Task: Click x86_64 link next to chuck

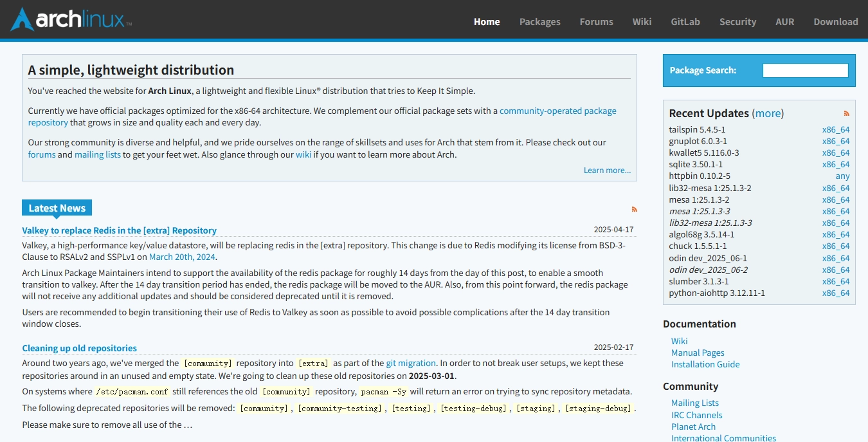Action: pos(836,246)
